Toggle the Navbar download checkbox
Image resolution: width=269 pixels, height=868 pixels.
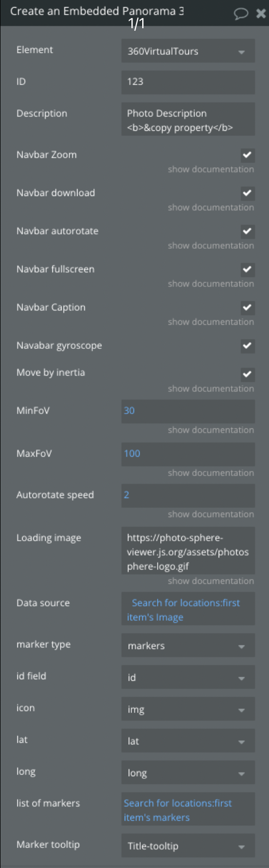tap(247, 193)
